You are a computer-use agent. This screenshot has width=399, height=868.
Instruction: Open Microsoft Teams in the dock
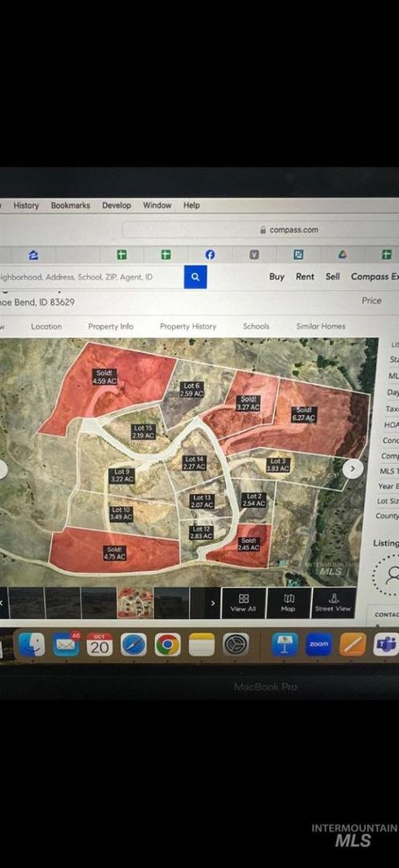(x=386, y=645)
